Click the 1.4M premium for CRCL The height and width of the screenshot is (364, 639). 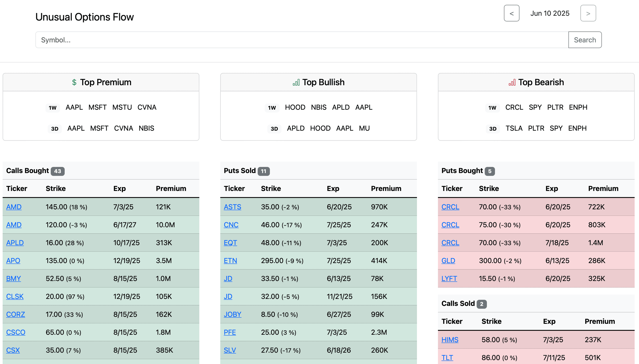pyautogui.click(x=595, y=243)
